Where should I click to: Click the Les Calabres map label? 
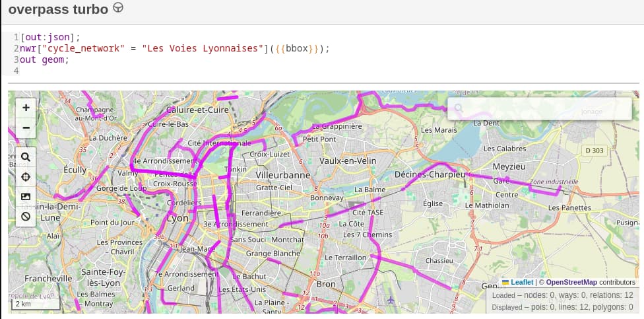[x=505, y=149]
